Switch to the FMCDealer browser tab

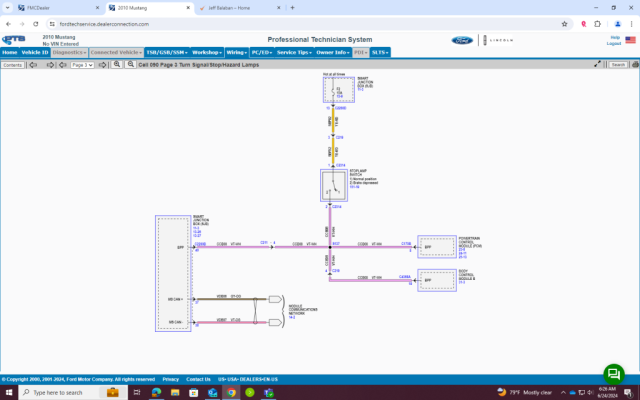(x=59, y=8)
